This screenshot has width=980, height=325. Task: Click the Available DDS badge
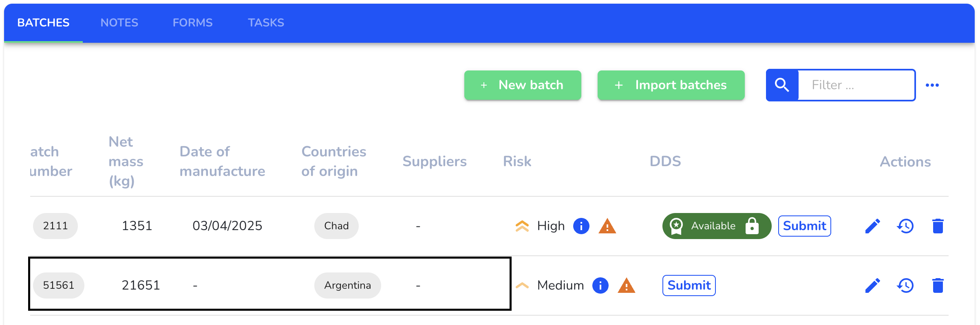717,226
